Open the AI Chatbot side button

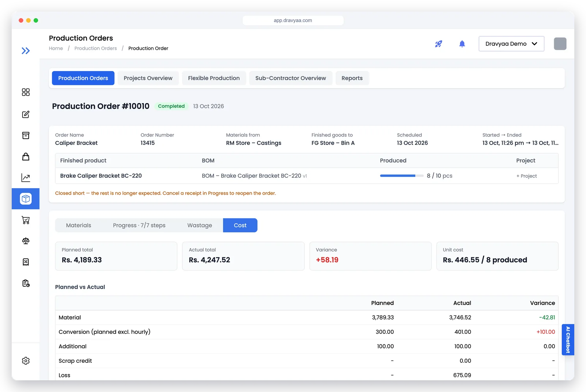coord(568,340)
